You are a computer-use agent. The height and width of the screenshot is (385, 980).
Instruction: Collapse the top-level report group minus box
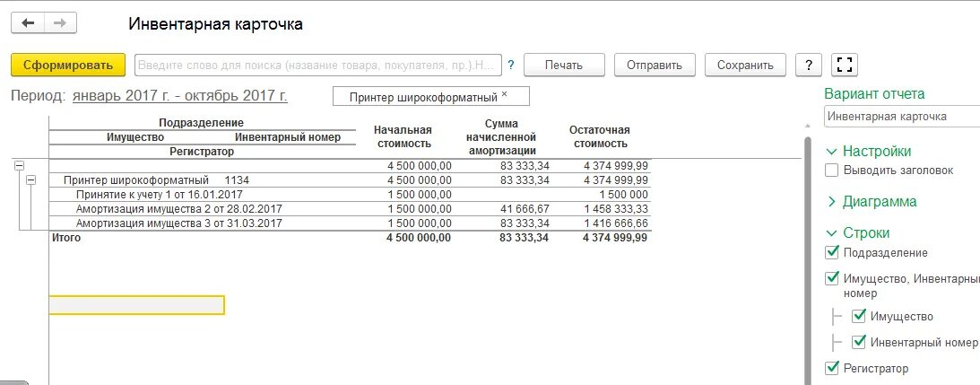pyautogui.click(x=19, y=165)
